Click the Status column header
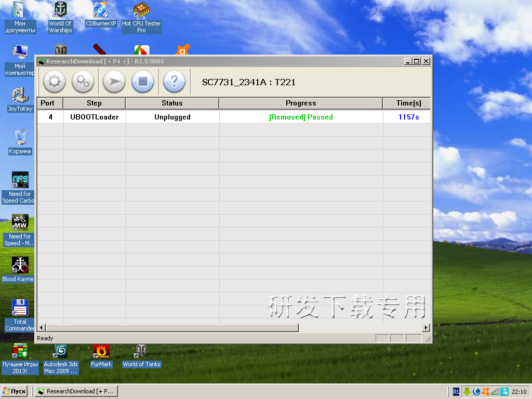This screenshot has width=532, height=399. pos(172,103)
